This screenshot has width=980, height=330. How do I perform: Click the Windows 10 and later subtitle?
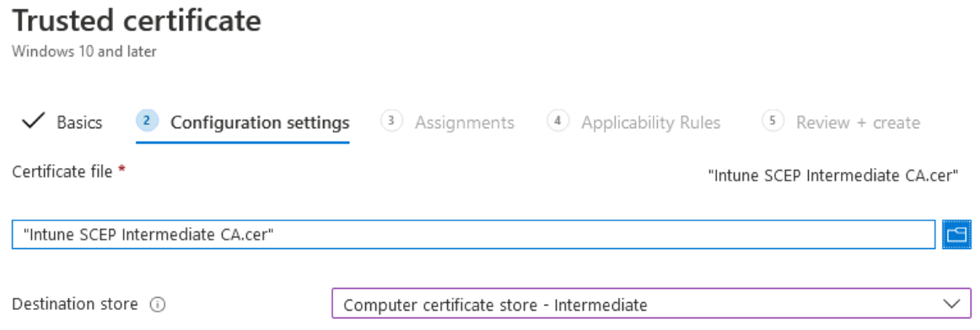pyautogui.click(x=84, y=51)
